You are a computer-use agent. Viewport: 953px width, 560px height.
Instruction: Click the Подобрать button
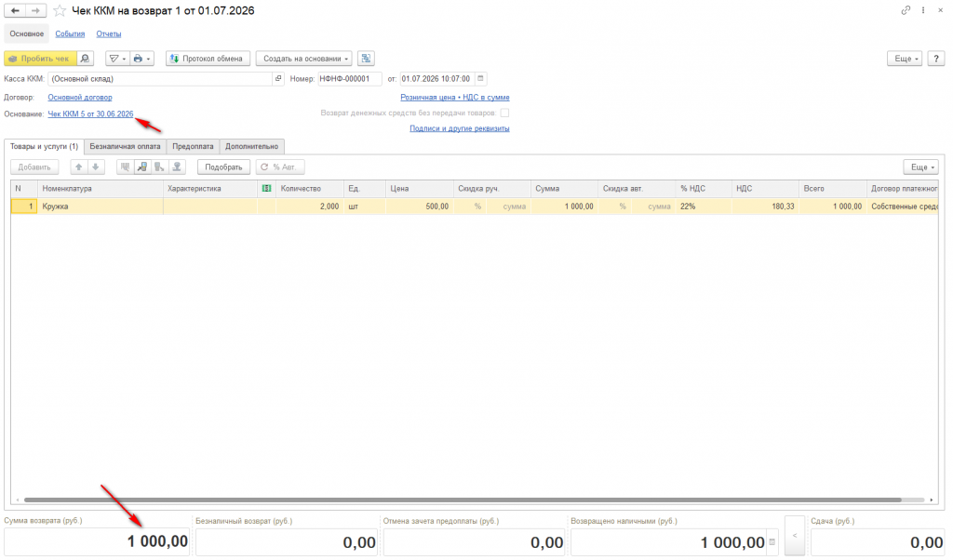223,167
